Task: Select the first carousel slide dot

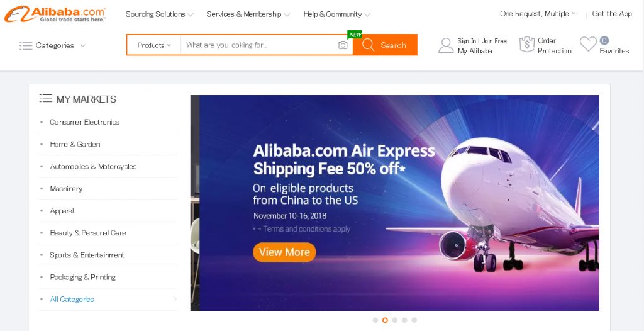Action: pos(375,320)
